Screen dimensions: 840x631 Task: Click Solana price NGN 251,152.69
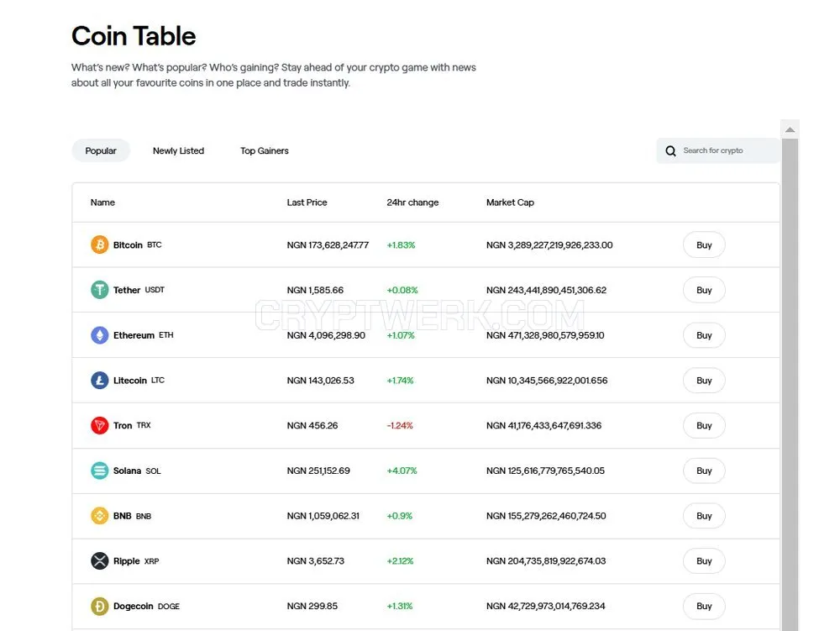(x=318, y=471)
